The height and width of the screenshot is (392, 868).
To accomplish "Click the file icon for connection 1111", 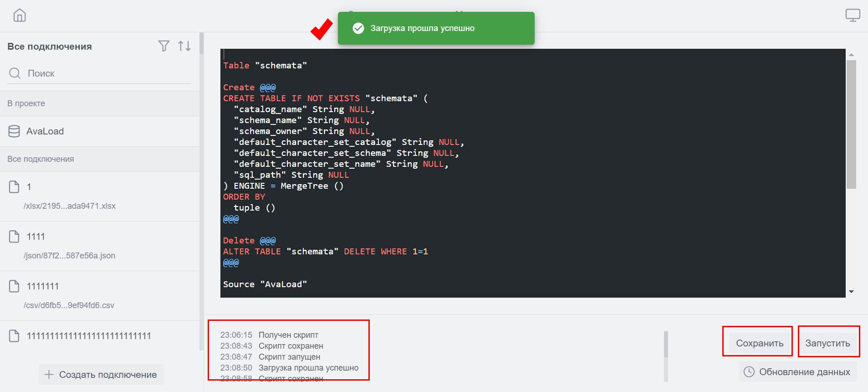I will [x=15, y=237].
